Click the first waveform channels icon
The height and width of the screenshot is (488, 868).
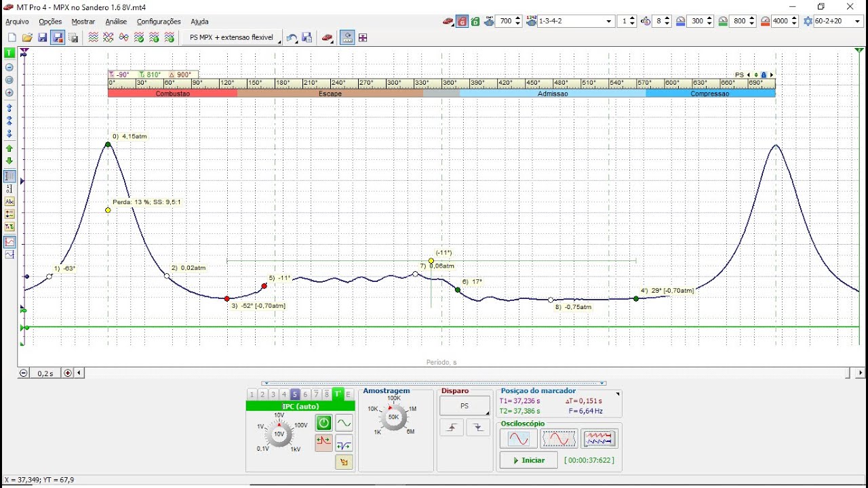94,38
